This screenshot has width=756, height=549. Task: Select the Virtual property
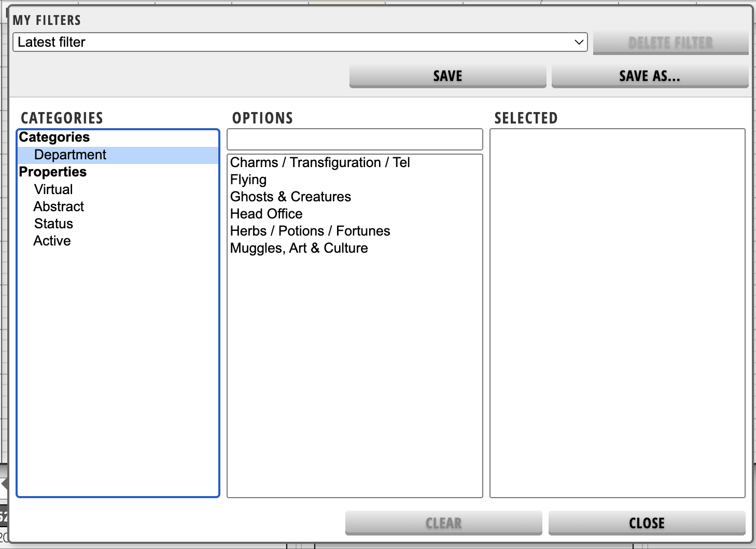(118, 189)
